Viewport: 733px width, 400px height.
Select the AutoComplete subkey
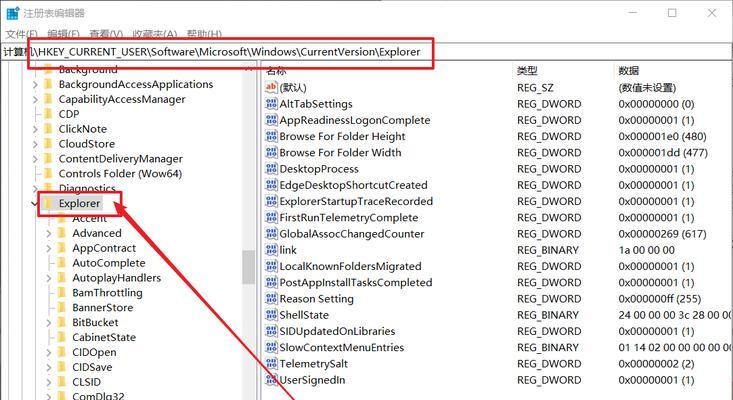pos(108,263)
